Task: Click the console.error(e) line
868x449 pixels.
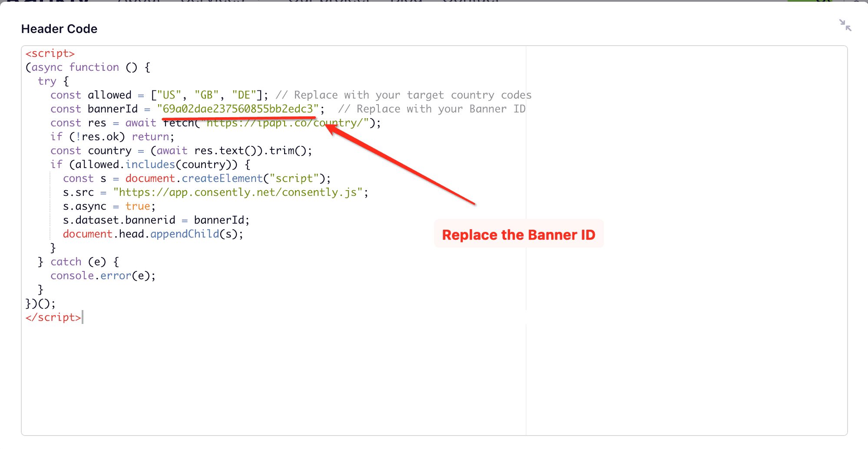Action: (103, 276)
